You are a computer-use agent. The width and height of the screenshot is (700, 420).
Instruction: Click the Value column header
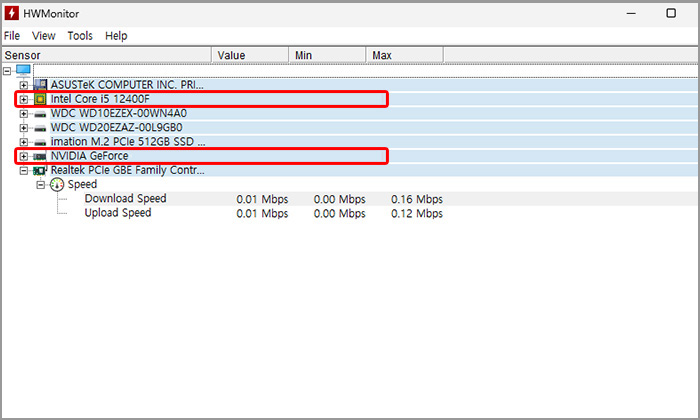point(250,55)
